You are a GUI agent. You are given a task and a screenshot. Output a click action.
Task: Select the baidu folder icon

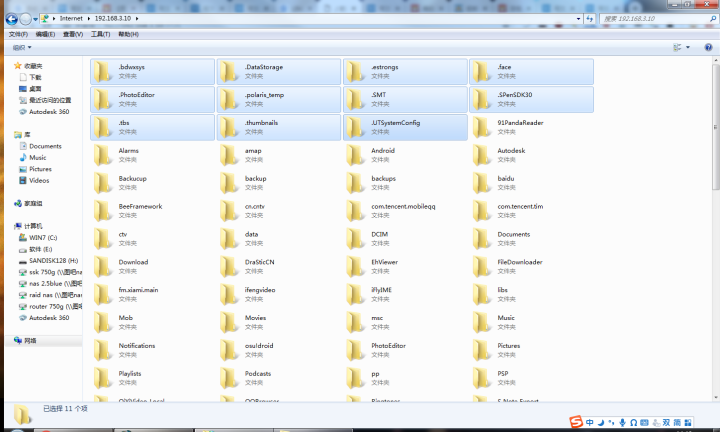point(482,183)
